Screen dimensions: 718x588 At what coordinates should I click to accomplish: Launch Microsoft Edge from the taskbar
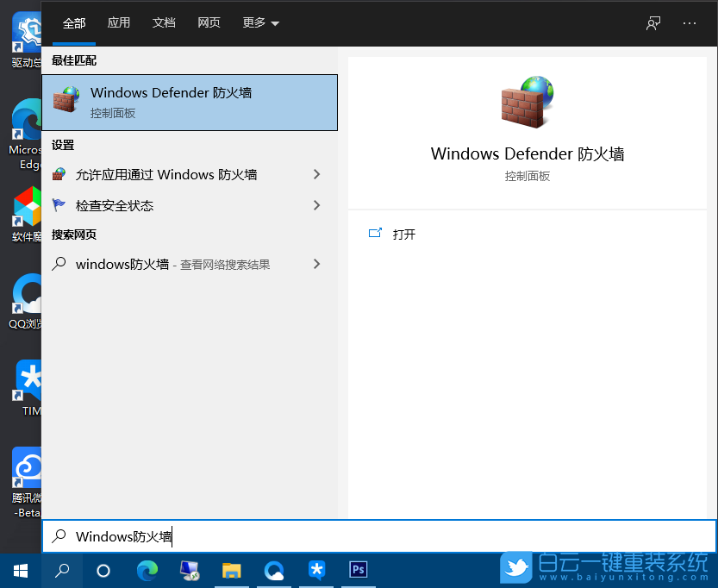(x=147, y=570)
